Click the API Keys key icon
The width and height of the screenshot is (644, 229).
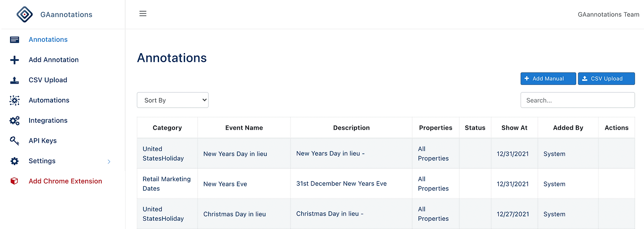pos(14,141)
